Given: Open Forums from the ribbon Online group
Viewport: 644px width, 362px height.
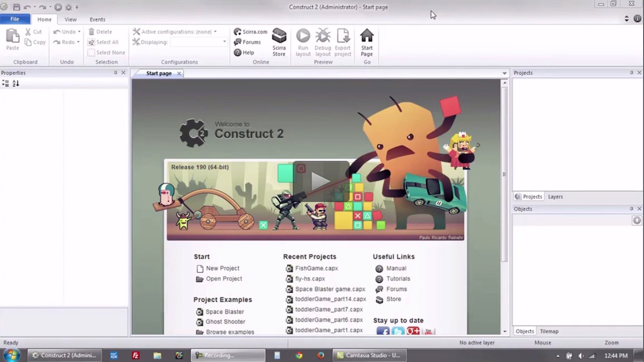Looking at the screenshot, I should pos(247,42).
